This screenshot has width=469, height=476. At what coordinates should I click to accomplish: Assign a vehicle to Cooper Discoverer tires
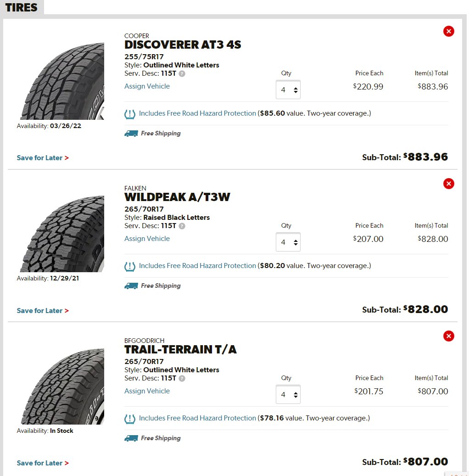(x=147, y=86)
